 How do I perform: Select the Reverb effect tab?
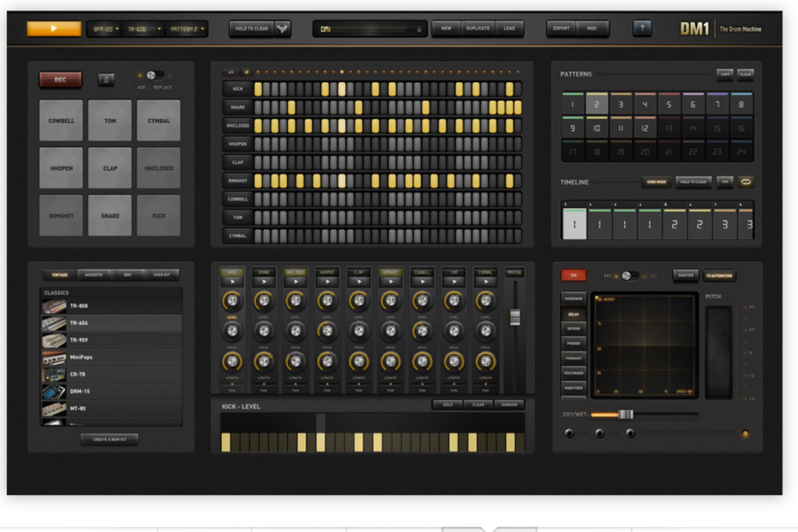pyautogui.click(x=573, y=329)
